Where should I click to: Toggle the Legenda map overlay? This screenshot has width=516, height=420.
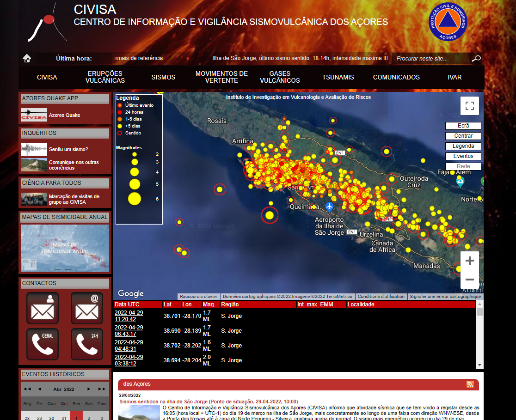463,146
